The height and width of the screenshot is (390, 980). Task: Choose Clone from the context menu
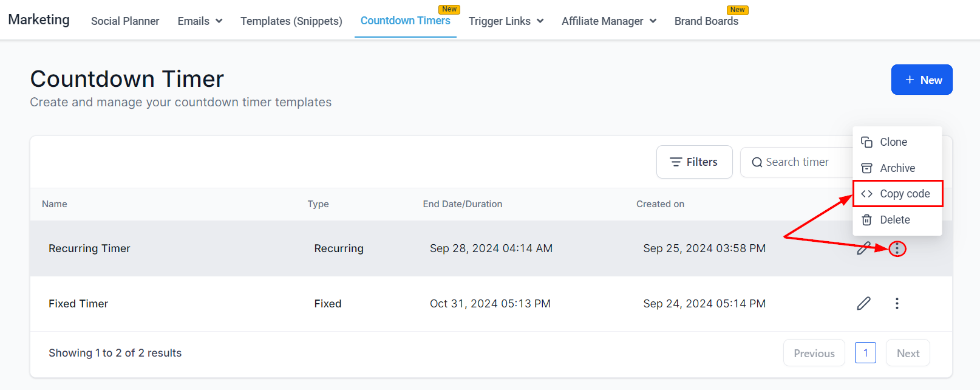[x=897, y=142]
